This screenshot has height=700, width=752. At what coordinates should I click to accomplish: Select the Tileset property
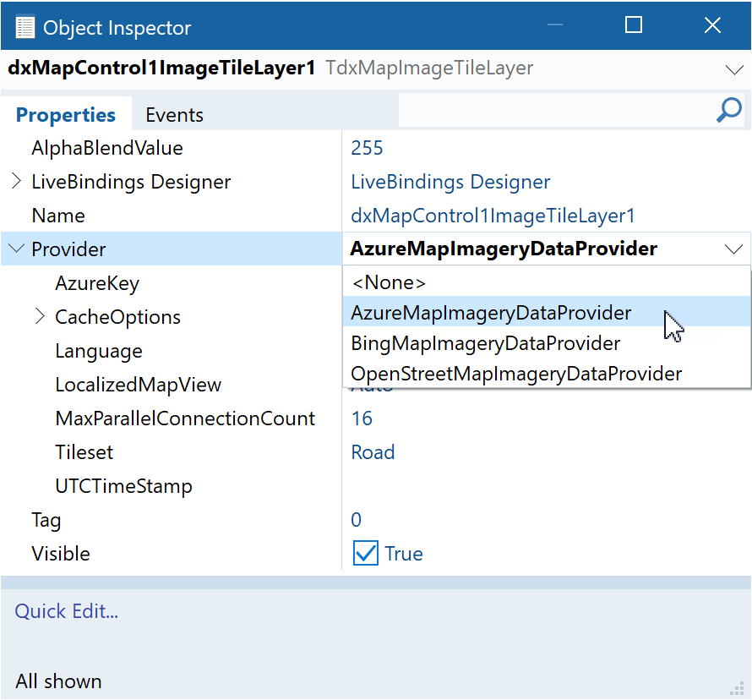[84, 452]
